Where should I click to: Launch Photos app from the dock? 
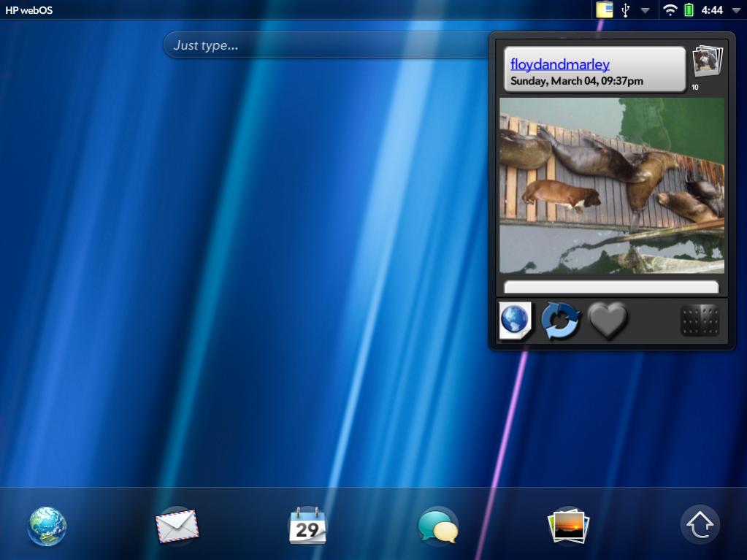568,526
